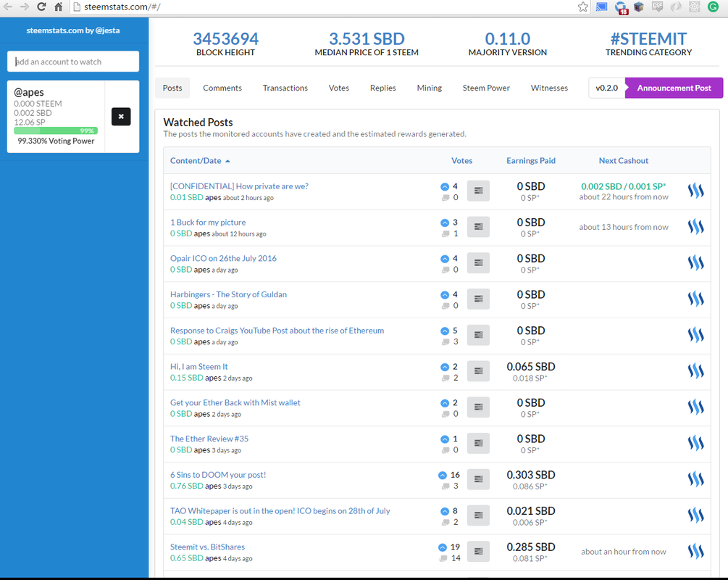Screen dimensions: 728x580
Task: Click the @apes account name
Action: point(29,92)
